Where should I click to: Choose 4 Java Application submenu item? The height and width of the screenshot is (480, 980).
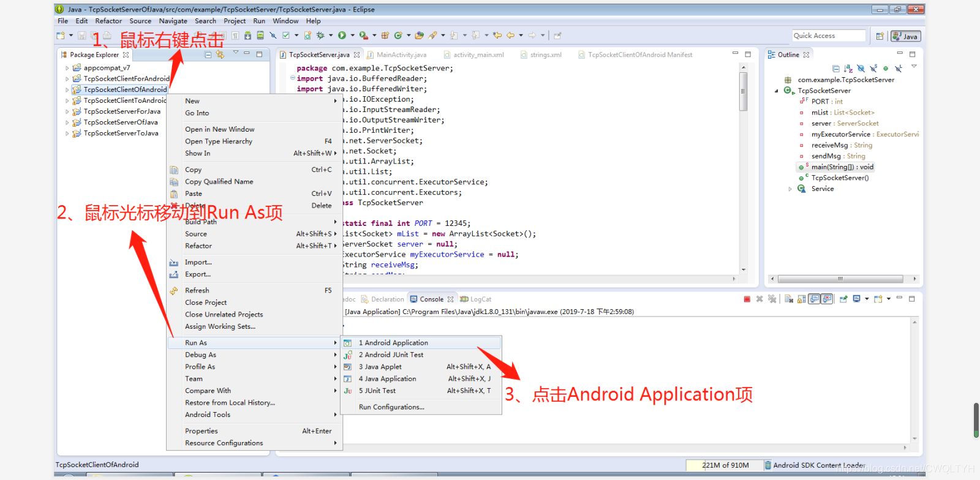[421, 379]
